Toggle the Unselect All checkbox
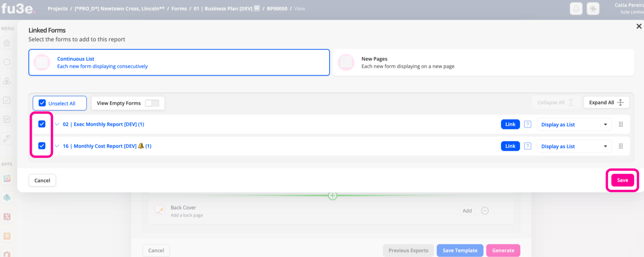 click(x=42, y=103)
